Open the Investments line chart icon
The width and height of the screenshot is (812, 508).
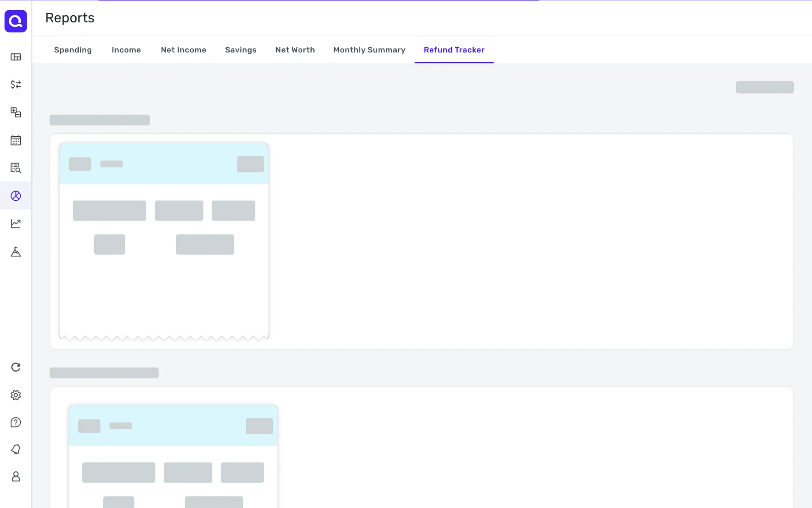coord(16,224)
